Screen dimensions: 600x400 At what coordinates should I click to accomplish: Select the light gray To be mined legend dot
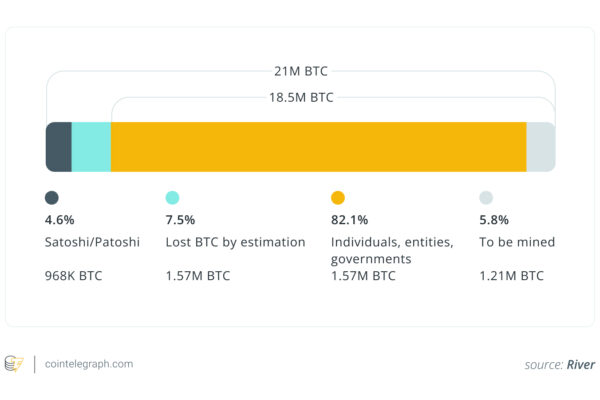(x=486, y=198)
